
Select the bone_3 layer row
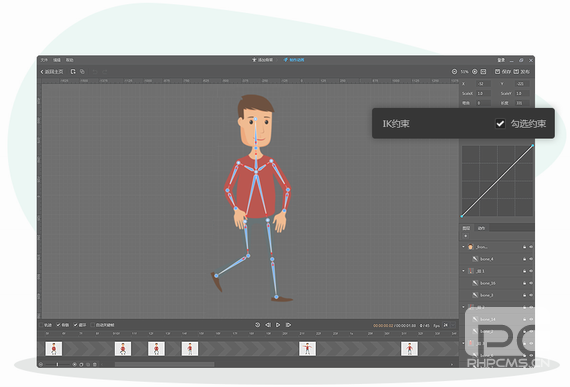(x=497, y=295)
